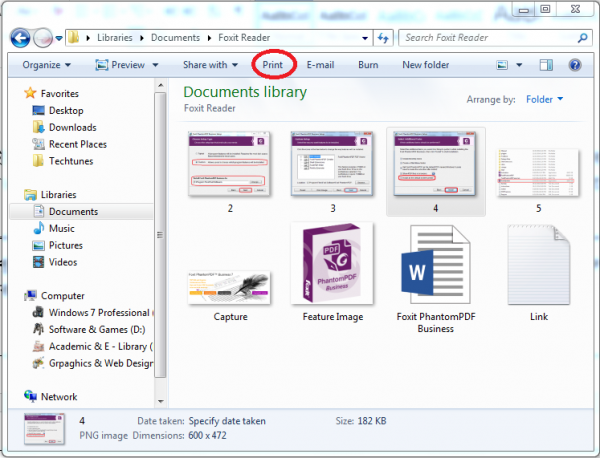Select the image thumbnail named 2

[x=230, y=172]
